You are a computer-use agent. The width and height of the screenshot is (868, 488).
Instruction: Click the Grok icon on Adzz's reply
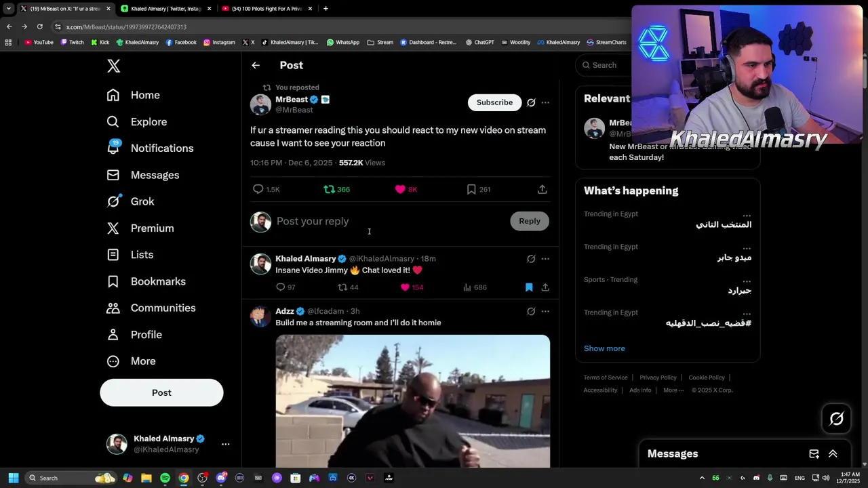[x=531, y=312]
